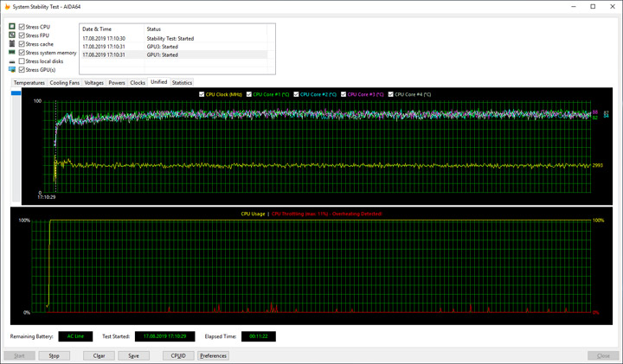The width and height of the screenshot is (623, 364).
Task: Click the blue indicator bar left of graph
Action: pyautogui.click(x=16, y=93)
